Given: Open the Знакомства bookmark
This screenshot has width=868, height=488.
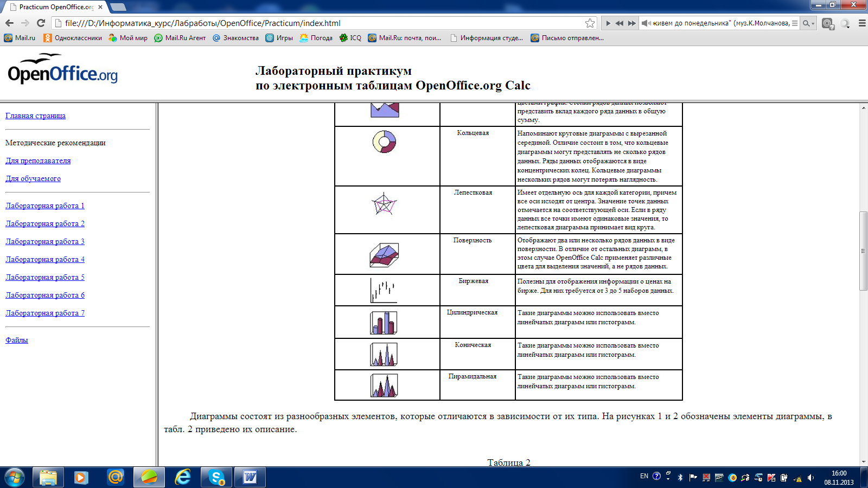Looking at the screenshot, I should (x=235, y=38).
